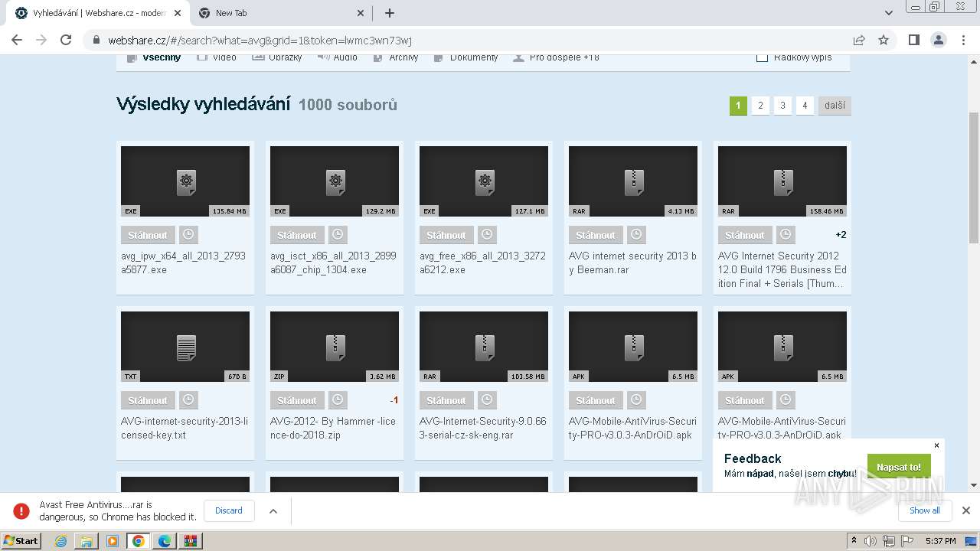
Task: Dismiss the downloads bar with X
Action: 966,510
